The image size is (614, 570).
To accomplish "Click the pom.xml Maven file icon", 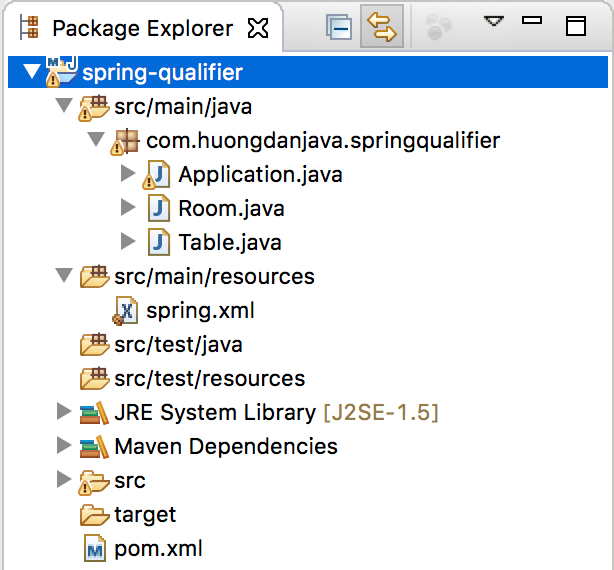I will tap(95, 549).
